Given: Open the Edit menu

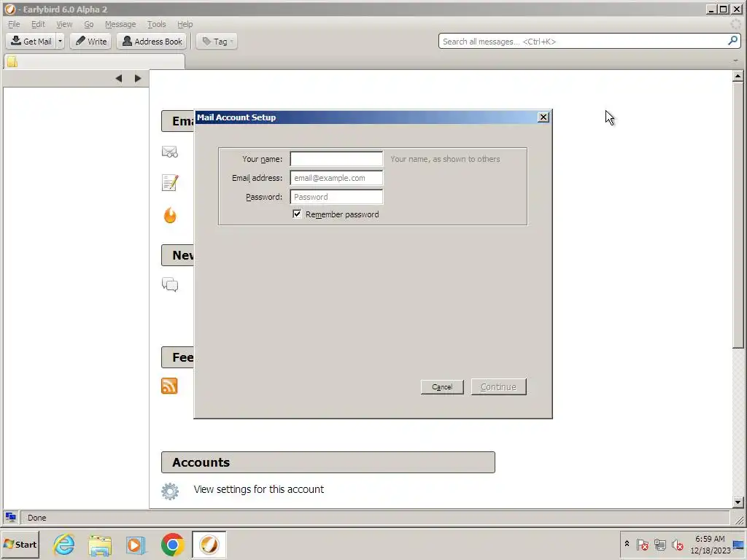Looking at the screenshot, I should (x=38, y=24).
